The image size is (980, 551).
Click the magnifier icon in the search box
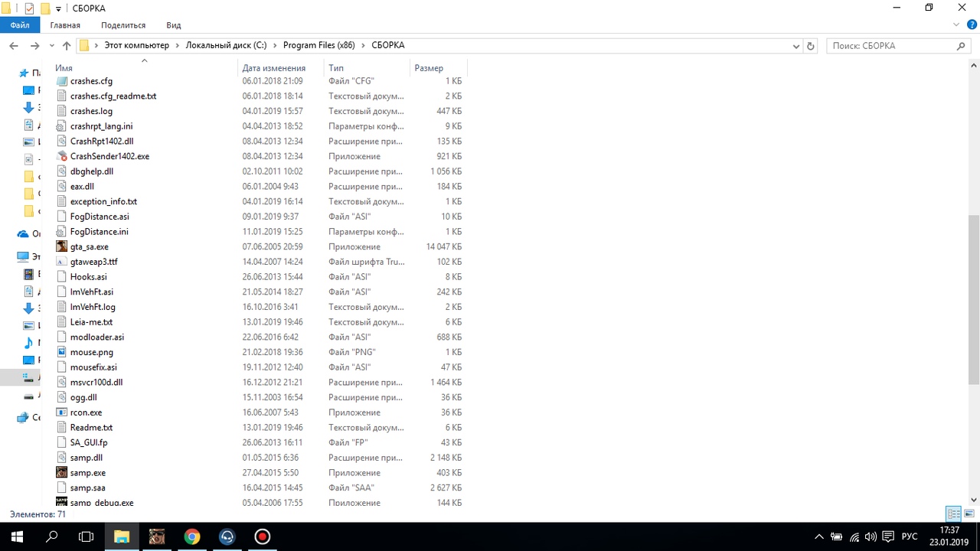961,46
